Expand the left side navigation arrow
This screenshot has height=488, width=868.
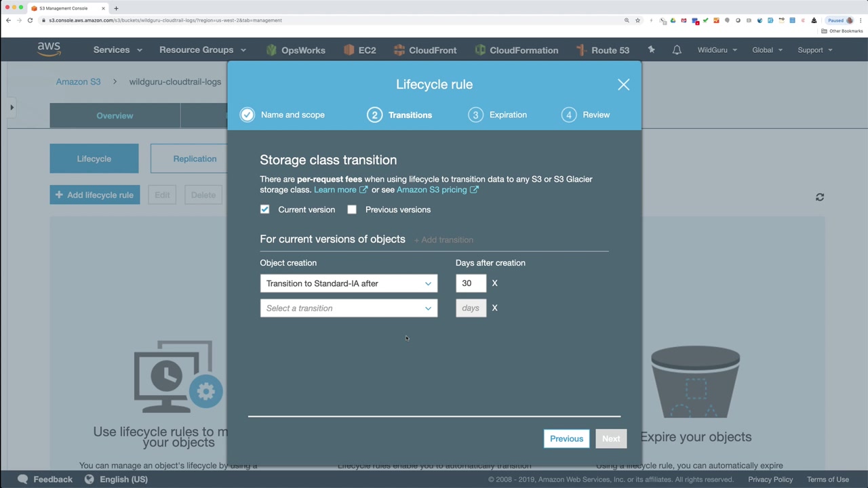12,107
